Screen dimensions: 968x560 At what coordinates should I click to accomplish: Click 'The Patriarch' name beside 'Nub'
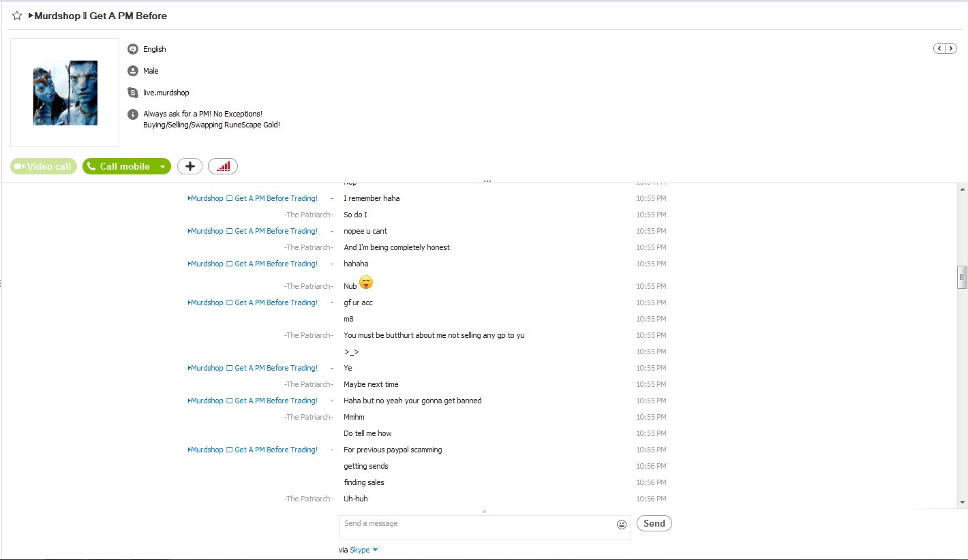click(x=309, y=286)
